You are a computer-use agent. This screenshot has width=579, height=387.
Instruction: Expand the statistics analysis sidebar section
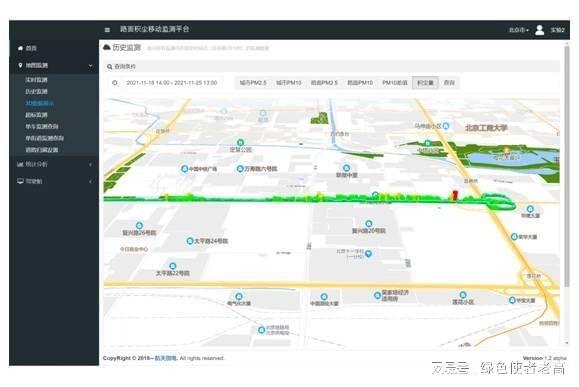[x=90, y=164]
